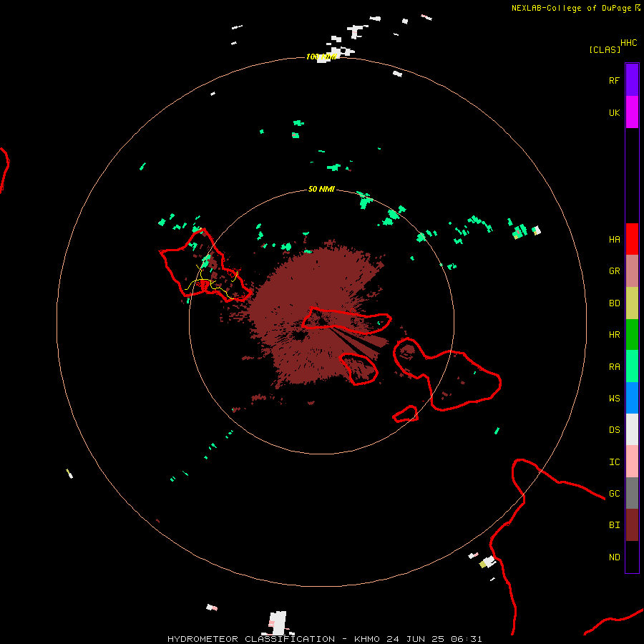Click the RF purple legend swatch
This screenshot has width=644, height=644.
(x=632, y=80)
